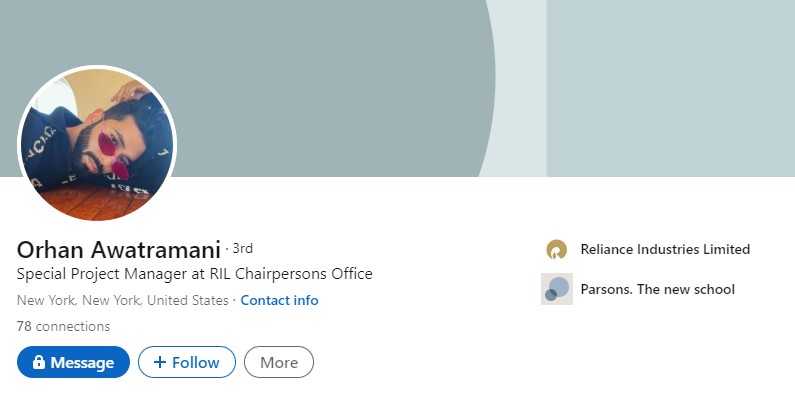Click the word Follow on the outlined button
Viewport: 795px width, 398px height.
click(196, 363)
